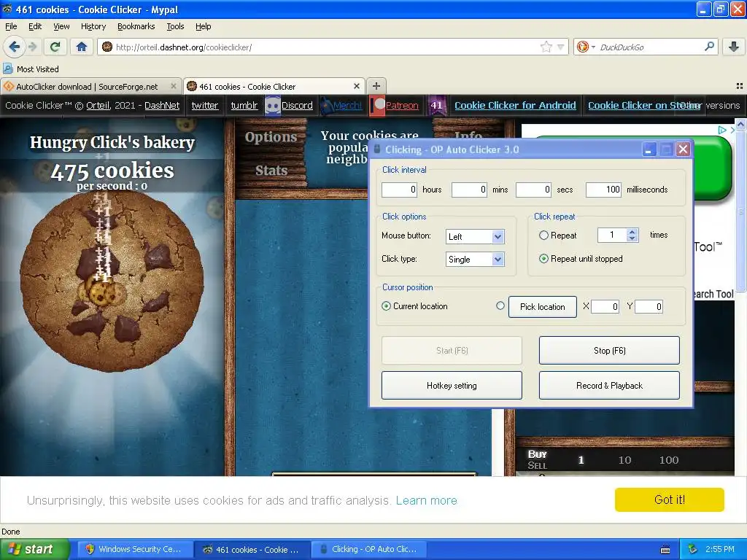The width and height of the screenshot is (747, 560).
Task: Click the Pick location button
Action: pos(542,307)
